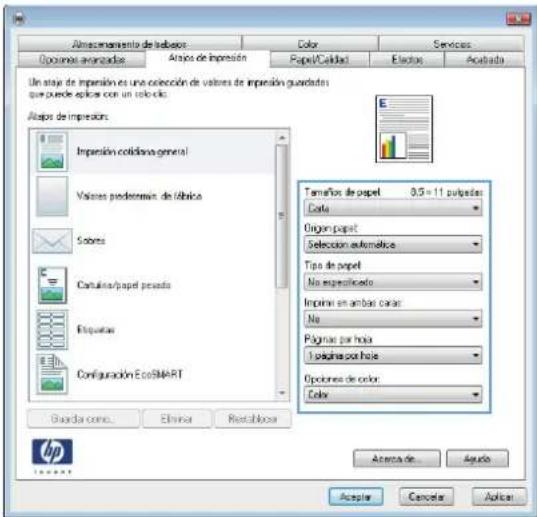
Task: Click the printer icon in the title bar
Action: tap(19, 19)
